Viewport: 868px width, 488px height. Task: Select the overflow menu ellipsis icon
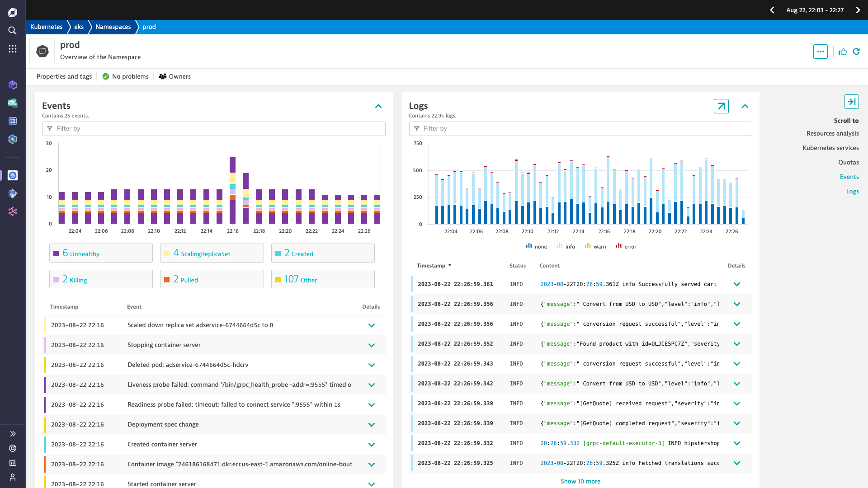click(x=821, y=51)
